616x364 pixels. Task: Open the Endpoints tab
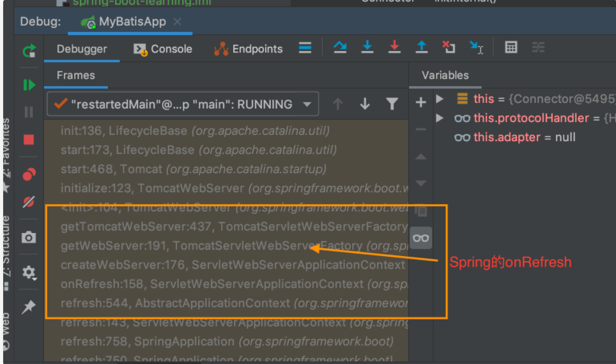click(249, 49)
